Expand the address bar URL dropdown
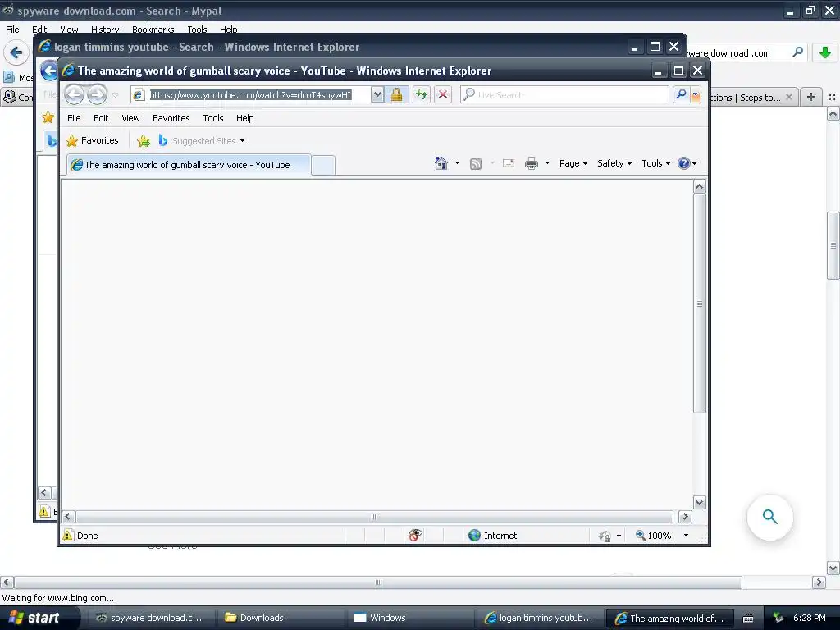Screen dimensions: 840x630 click(377, 95)
